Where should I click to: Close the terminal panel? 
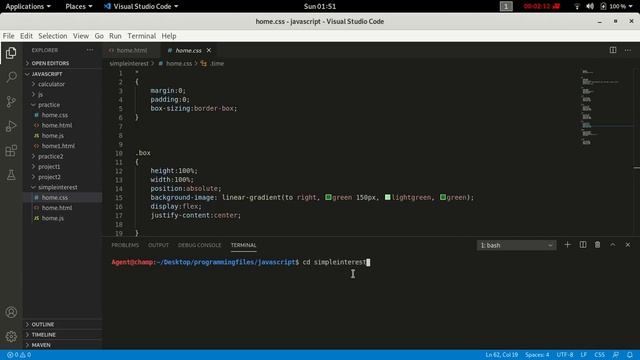pos(628,245)
